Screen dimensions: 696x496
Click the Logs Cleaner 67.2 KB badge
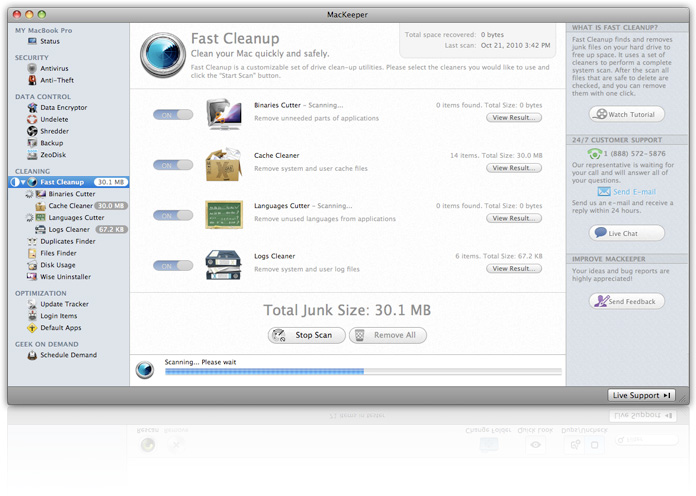coord(111,230)
